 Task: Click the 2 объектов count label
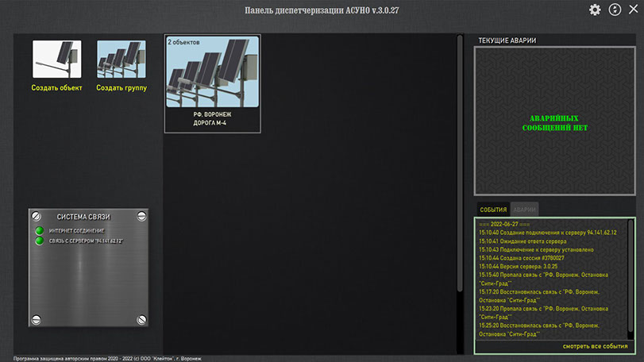point(184,41)
